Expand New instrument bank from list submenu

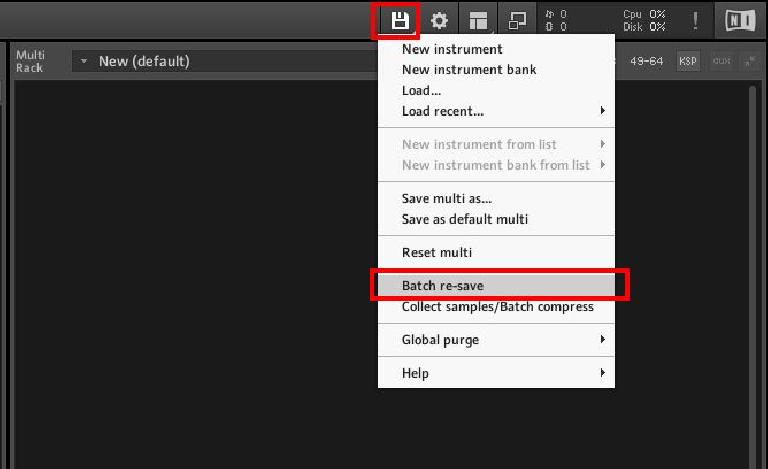pyautogui.click(x=496, y=165)
